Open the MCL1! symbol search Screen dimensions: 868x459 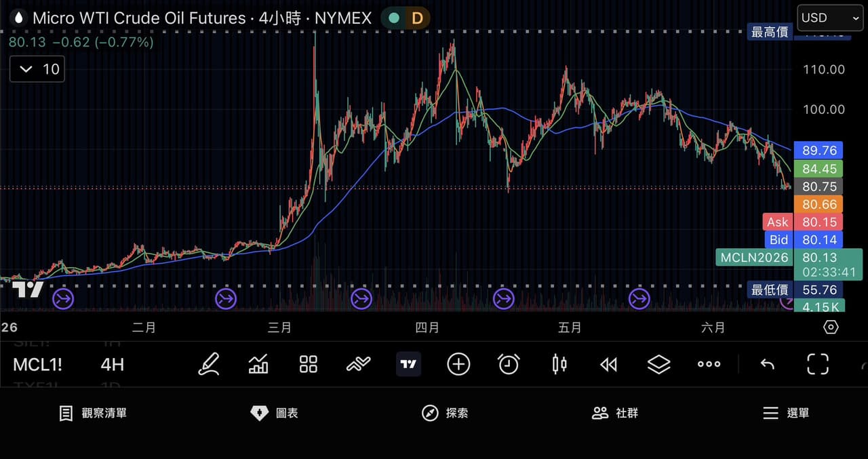37,365
